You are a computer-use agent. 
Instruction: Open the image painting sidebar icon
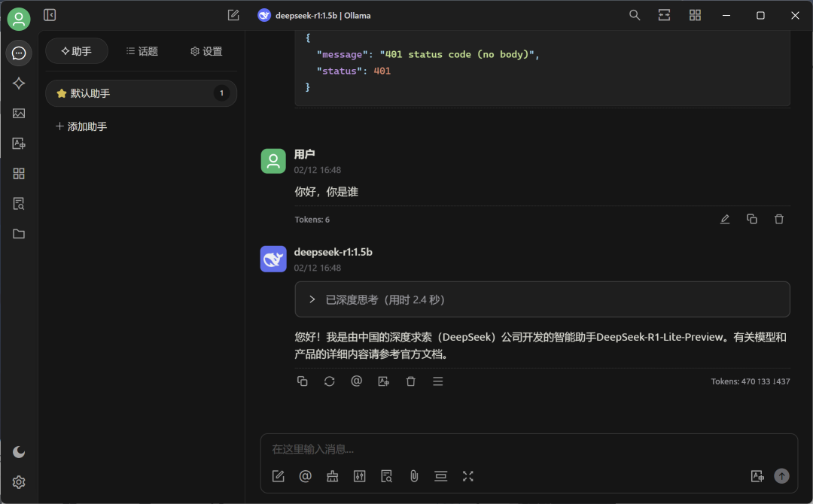click(19, 114)
